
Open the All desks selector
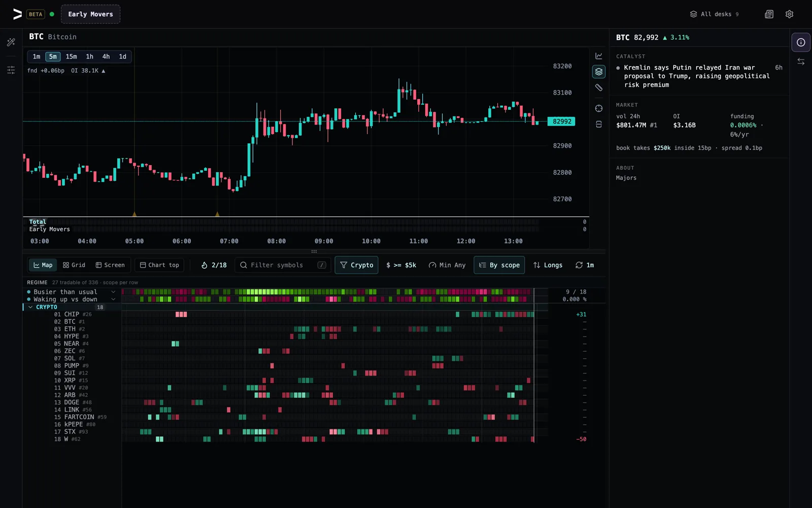715,14
